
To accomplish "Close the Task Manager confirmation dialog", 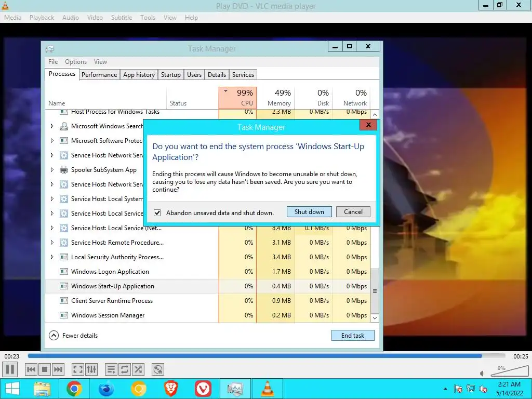I will pos(368,125).
